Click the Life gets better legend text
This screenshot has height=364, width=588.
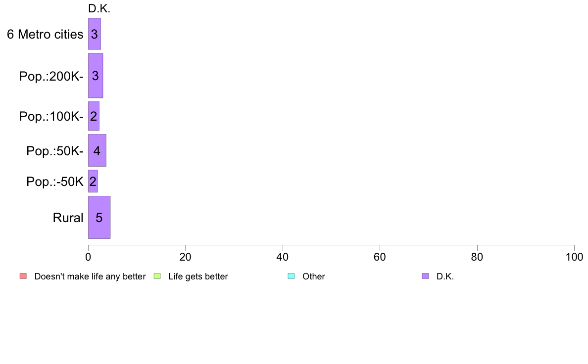198,276
